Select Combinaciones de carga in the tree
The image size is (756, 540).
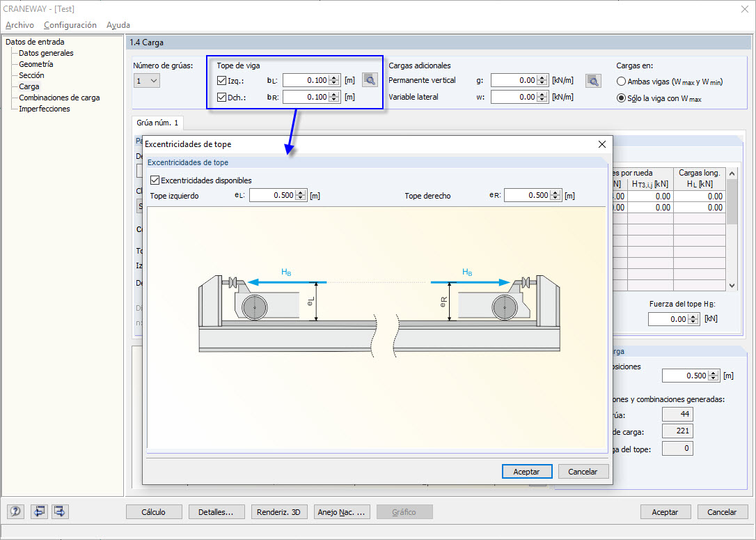[x=59, y=98]
